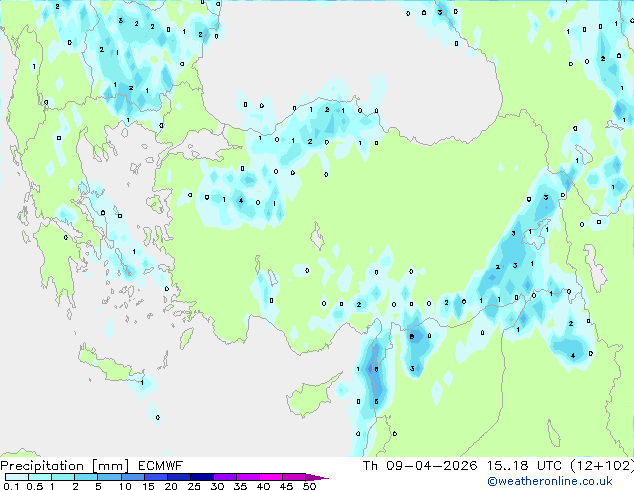Pick the 10–15 mm legend color box

(x=132, y=477)
